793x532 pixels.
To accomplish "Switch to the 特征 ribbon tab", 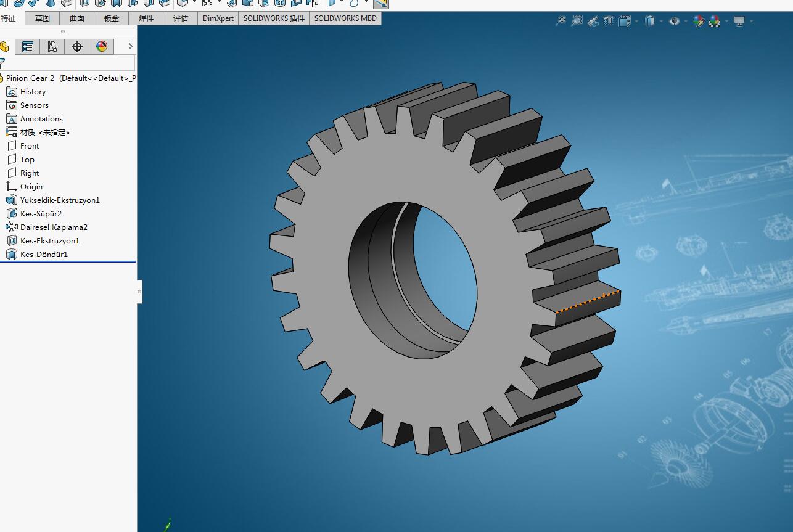I will pyautogui.click(x=9, y=18).
